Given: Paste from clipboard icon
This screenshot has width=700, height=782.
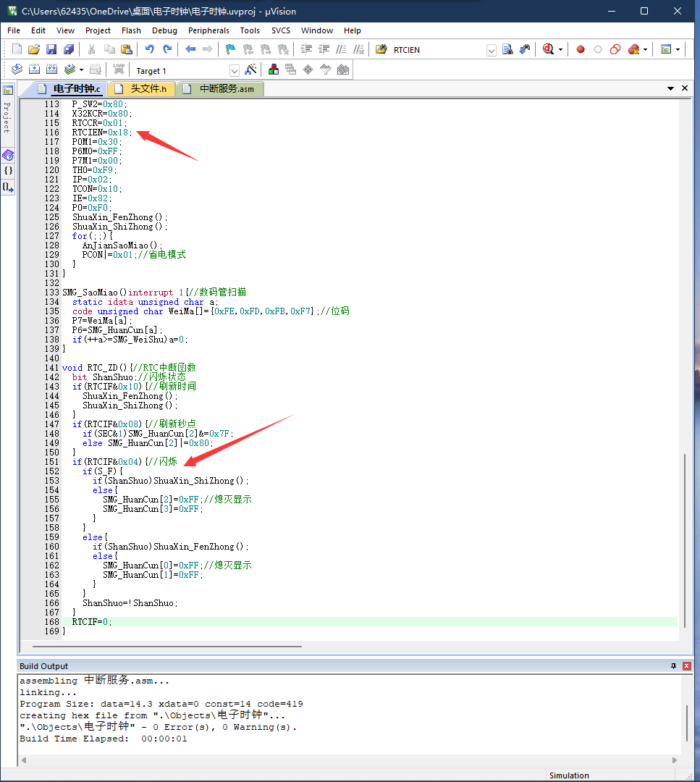Looking at the screenshot, I should pos(127,49).
